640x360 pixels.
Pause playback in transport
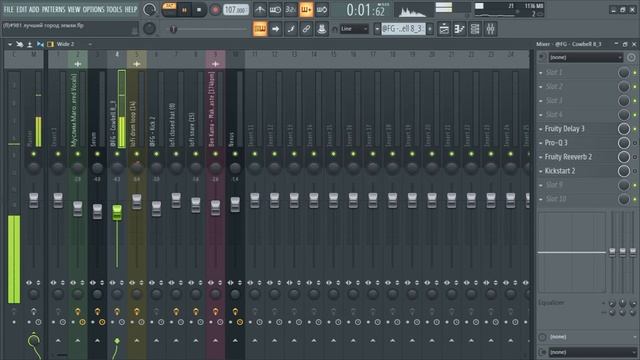[x=184, y=10]
